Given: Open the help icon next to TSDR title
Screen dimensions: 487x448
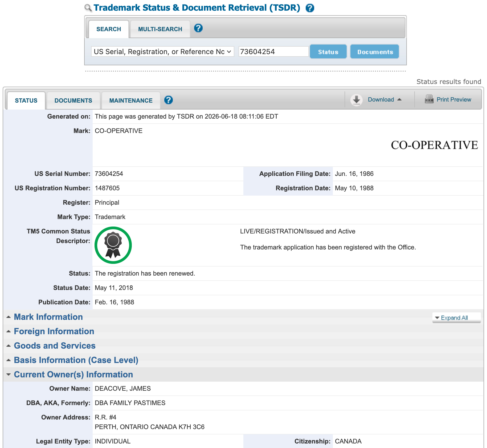Looking at the screenshot, I should pyautogui.click(x=310, y=8).
